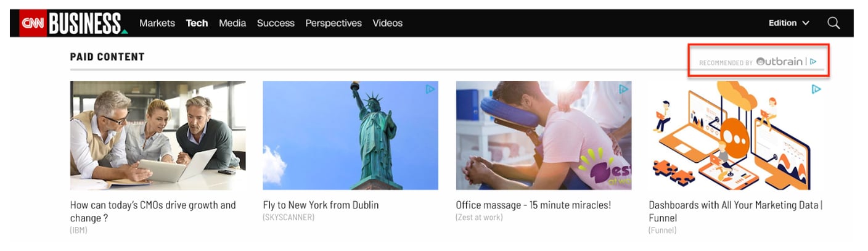
Task: Select the Tech menu item
Action: (x=197, y=23)
